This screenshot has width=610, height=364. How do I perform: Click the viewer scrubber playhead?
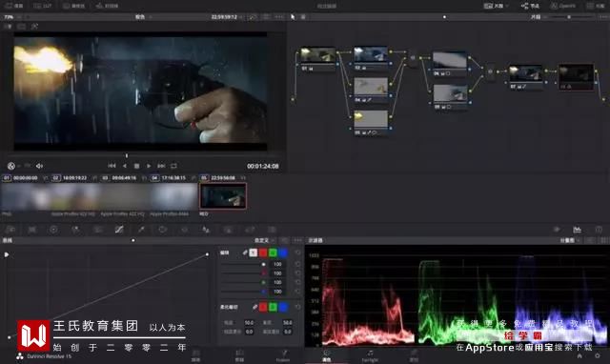pyautogui.click(x=127, y=156)
